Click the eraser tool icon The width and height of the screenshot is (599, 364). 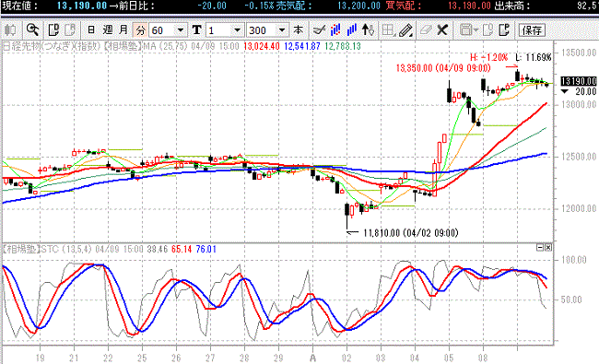point(425,29)
